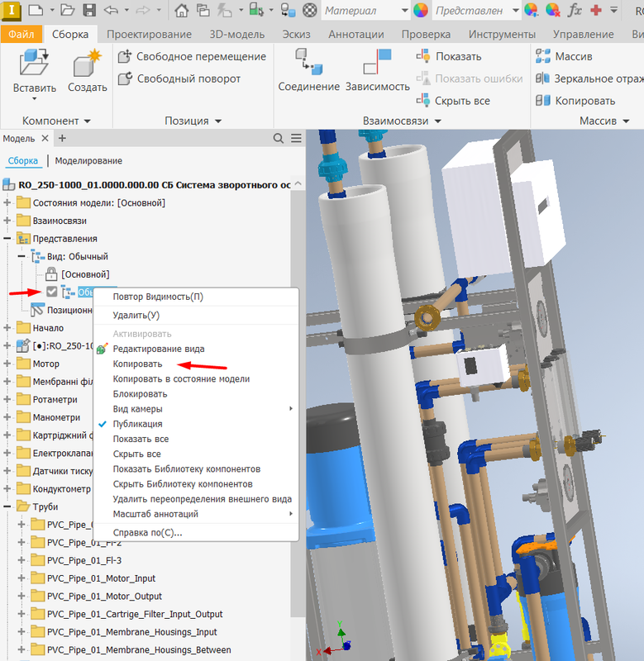
Task: Click Скрыть все relationships button
Action: point(453,101)
